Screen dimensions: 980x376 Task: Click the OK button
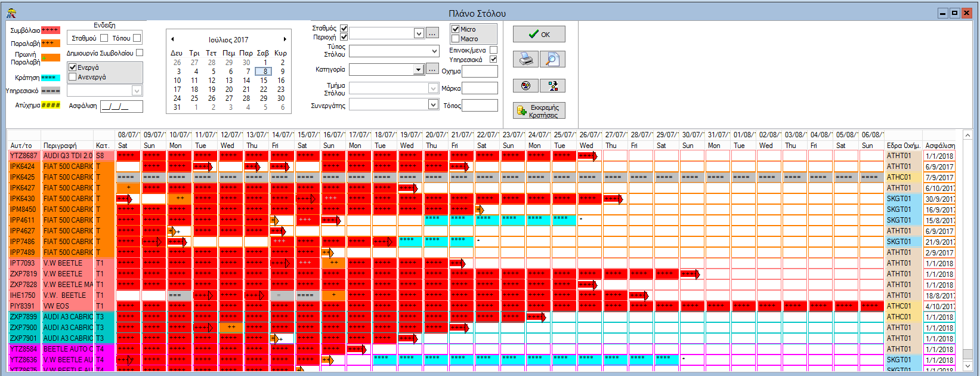coord(539,34)
